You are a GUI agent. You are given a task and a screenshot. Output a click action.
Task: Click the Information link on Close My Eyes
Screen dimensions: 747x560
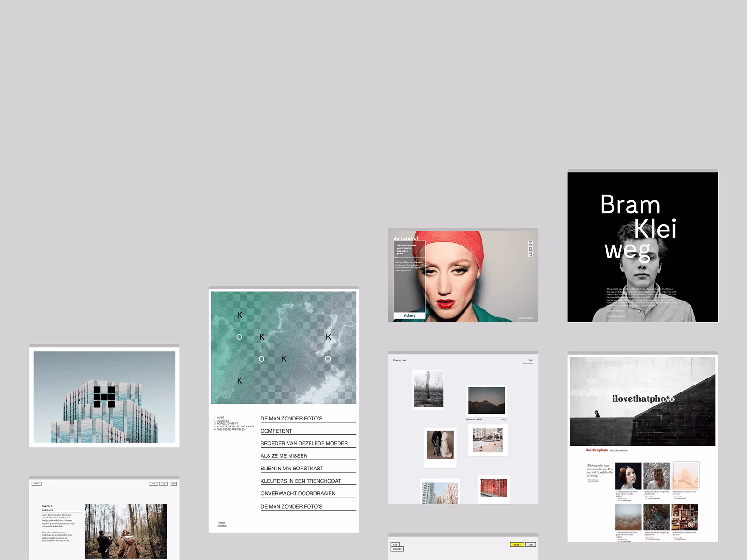528,364
